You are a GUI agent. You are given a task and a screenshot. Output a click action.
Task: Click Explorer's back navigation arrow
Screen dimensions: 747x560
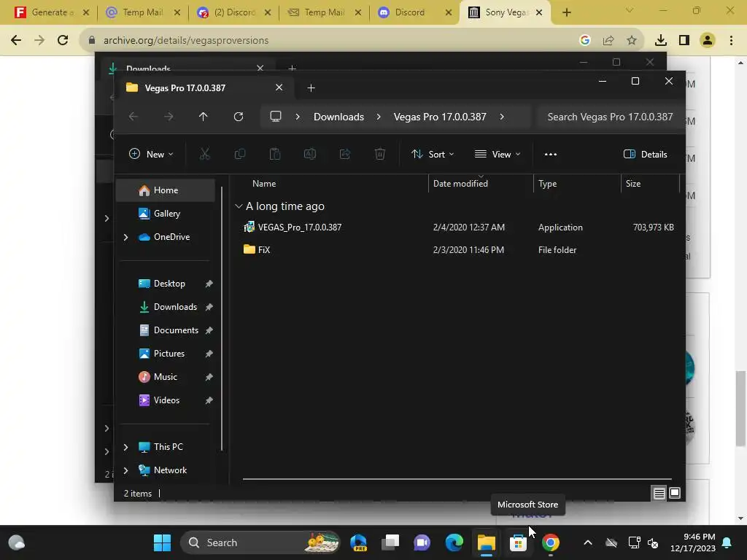133,117
